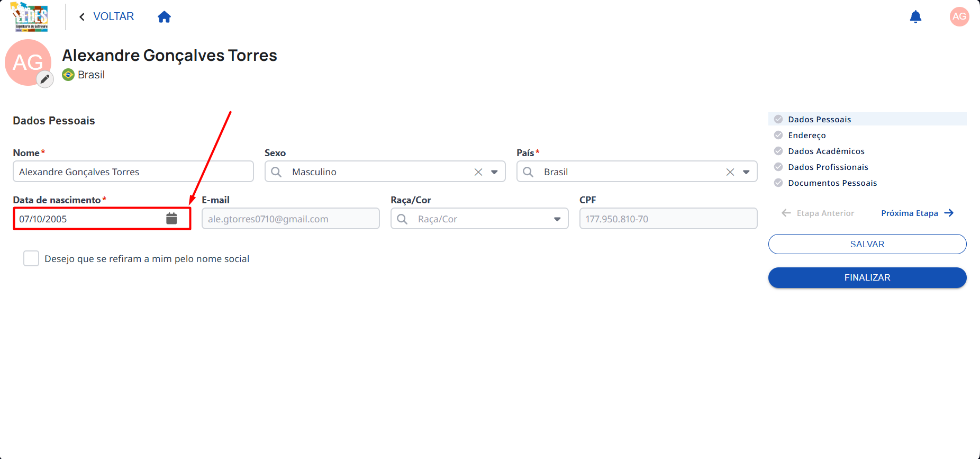
Task: Clear the Masculino selection
Action: 478,172
